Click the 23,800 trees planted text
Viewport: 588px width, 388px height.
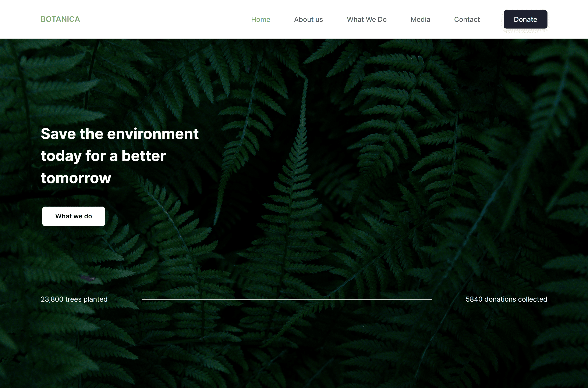74,299
